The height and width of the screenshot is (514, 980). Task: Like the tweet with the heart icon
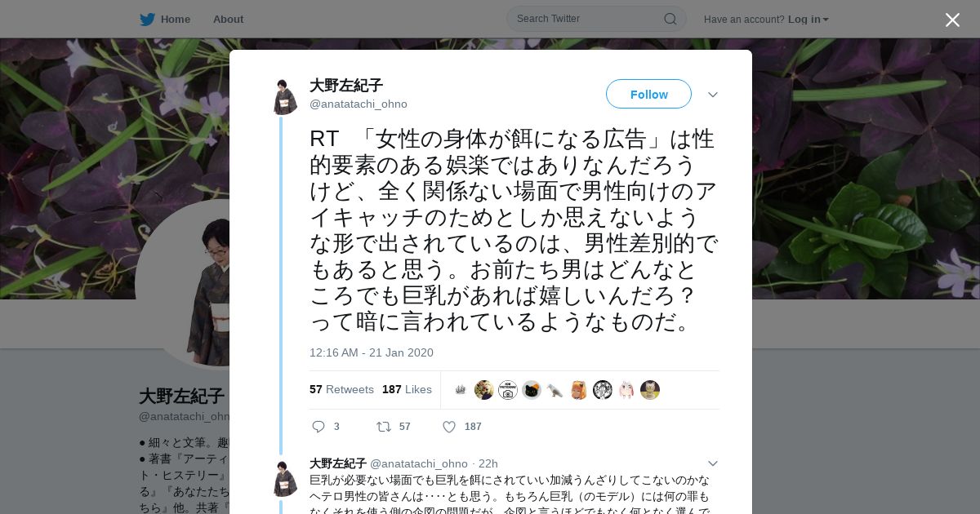(x=449, y=427)
